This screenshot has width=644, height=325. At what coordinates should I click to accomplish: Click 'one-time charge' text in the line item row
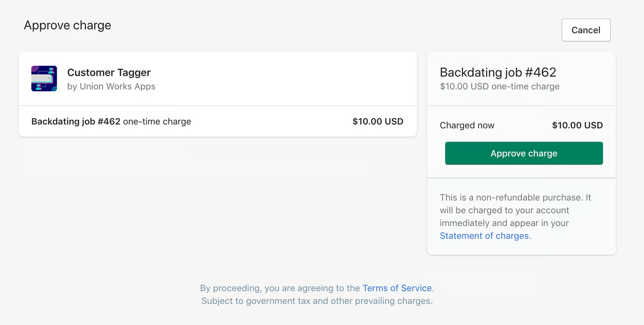[157, 122]
